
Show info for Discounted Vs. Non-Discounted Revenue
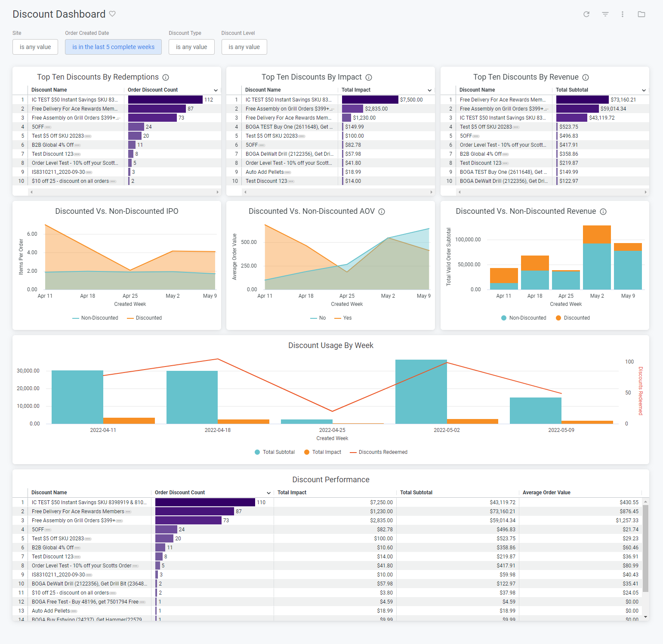(x=603, y=212)
